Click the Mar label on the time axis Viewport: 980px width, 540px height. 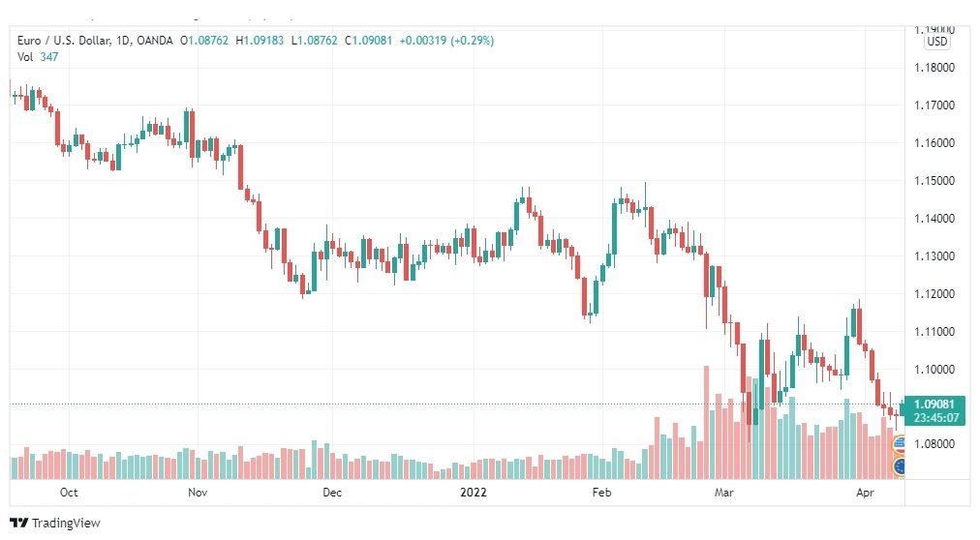[723, 493]
